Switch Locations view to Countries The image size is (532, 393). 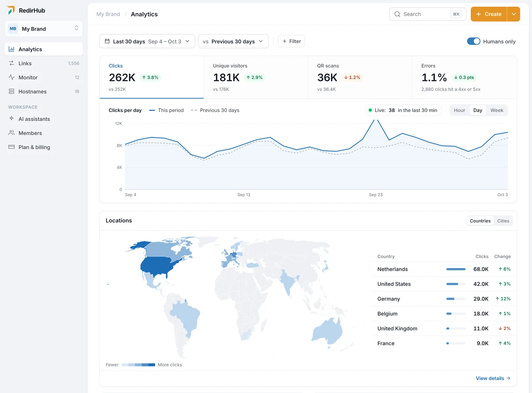pyautogui.click(x=480, y=221)
